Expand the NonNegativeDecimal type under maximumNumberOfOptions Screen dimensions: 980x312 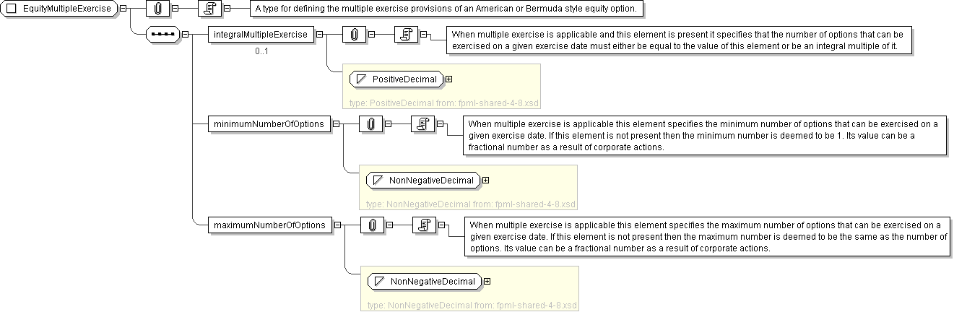click(x=487, y=281)
